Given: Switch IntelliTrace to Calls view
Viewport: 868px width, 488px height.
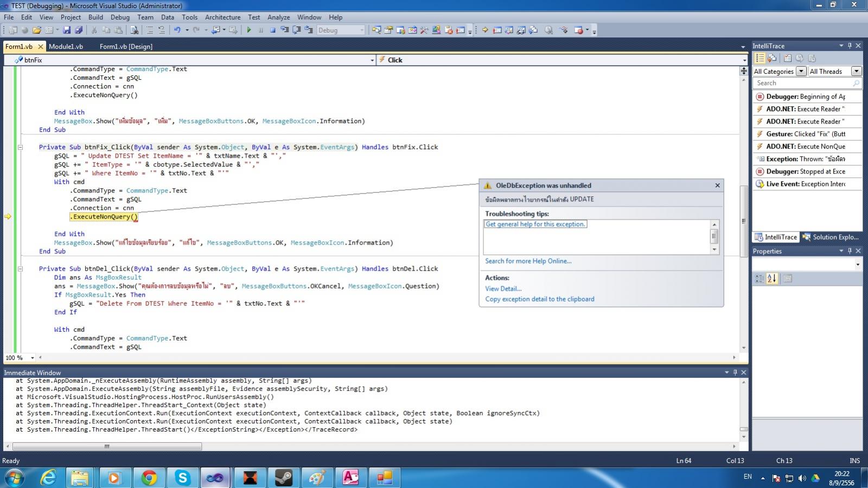Looking at the screenshot, I should point(772,58).
